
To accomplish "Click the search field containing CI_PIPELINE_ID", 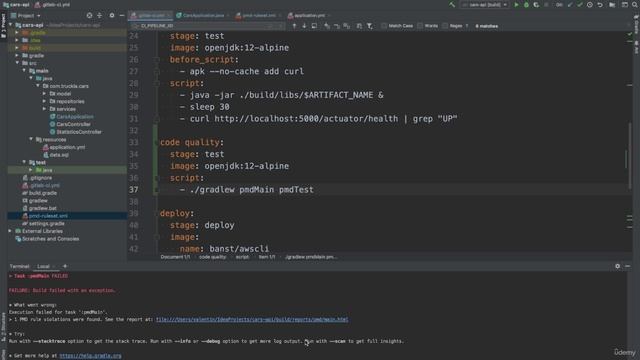I will (x=207, y=26).
